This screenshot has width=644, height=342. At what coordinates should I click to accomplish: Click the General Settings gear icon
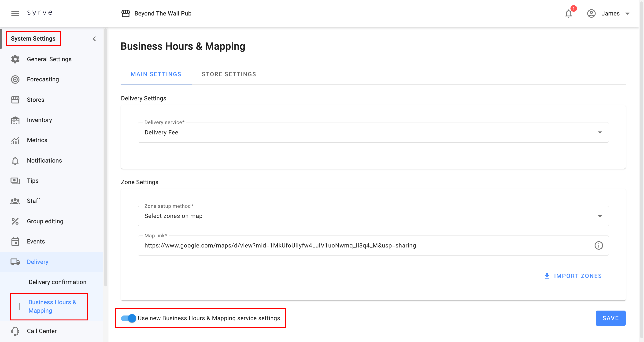15,59
